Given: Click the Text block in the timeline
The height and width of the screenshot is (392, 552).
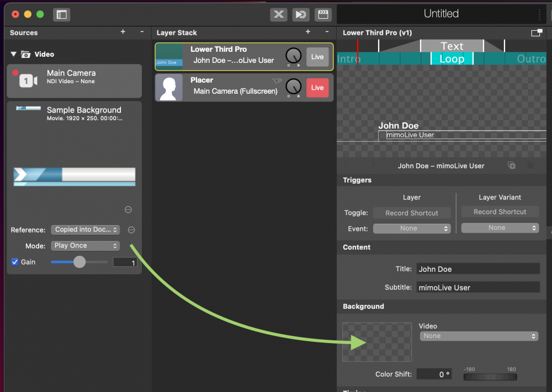Looking at the screenshot, I should (x=452, y=46).
